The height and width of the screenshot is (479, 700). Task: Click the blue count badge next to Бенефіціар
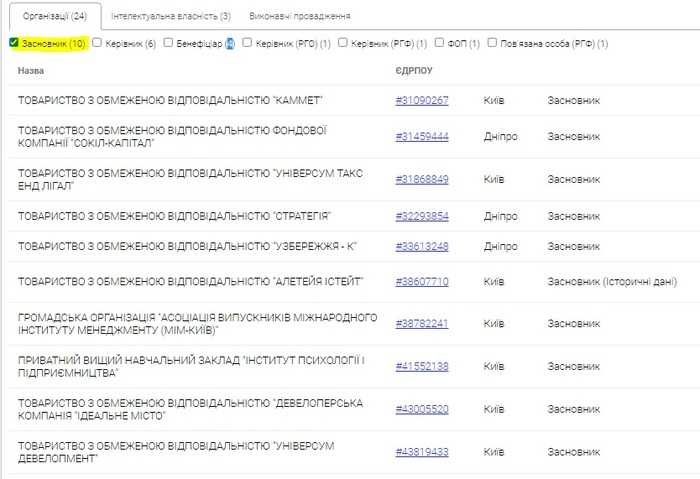click(x=229, y=44)
